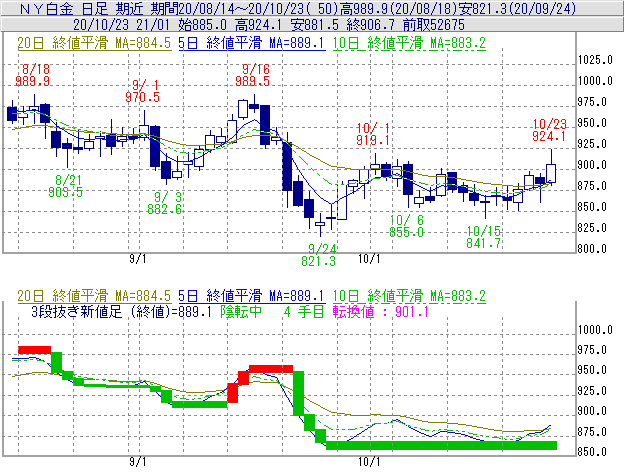Click the 850.0 axis label in the lower chart
This screenshot has height=473, width=624.
(592, 452)
